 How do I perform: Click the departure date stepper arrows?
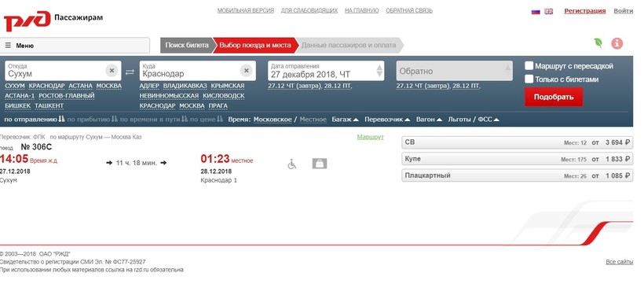(379, 71)
